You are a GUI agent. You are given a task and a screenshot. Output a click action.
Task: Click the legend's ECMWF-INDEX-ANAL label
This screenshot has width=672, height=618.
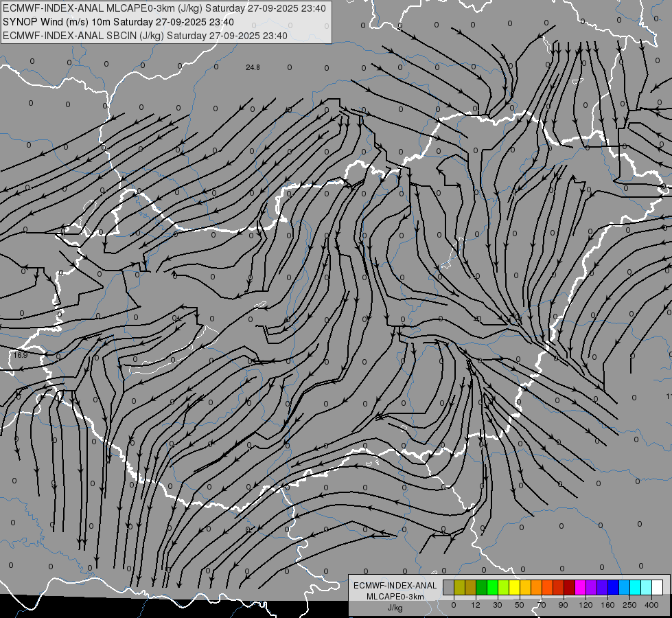point(395,586)
